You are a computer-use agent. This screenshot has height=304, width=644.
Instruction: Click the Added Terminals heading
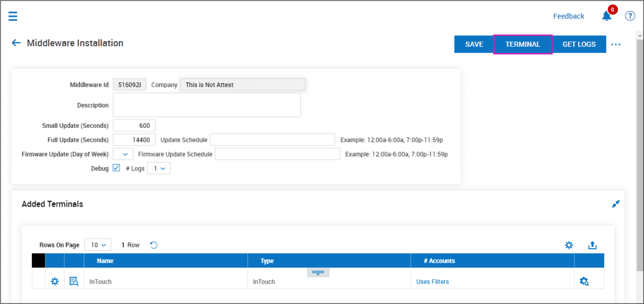[x=52, y=204]
